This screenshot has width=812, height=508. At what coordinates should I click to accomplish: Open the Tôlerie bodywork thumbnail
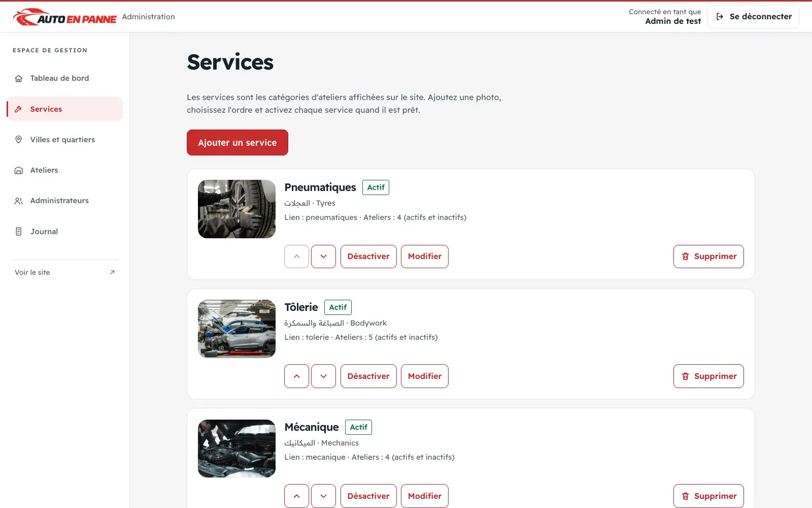coord(236,329)
